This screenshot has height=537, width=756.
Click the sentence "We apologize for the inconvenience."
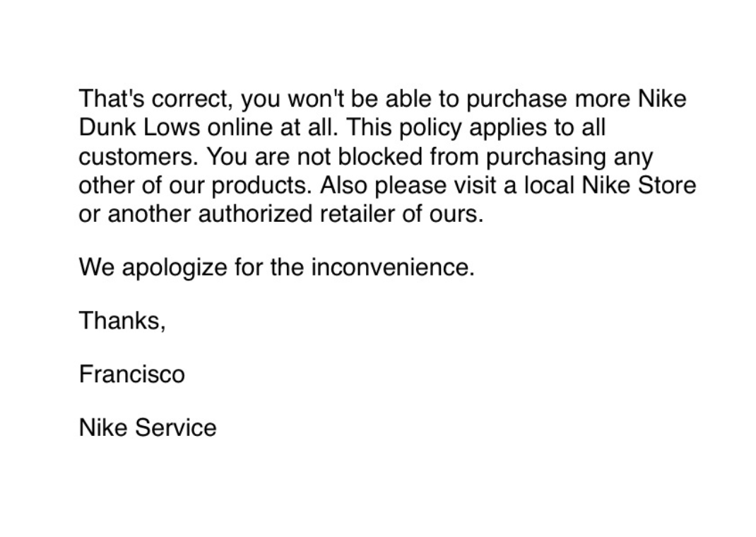[276, 267]
